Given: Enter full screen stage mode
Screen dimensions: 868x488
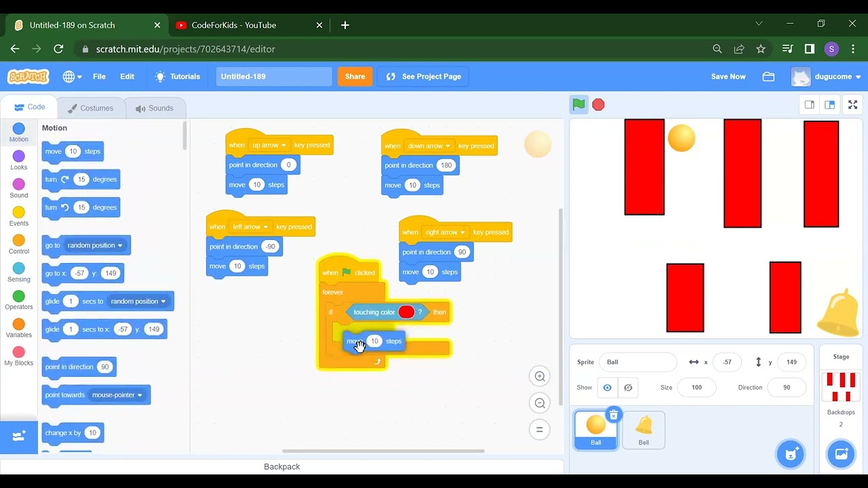Looking at the screenshot, I should pyautogui.click(x=853, y=104).
